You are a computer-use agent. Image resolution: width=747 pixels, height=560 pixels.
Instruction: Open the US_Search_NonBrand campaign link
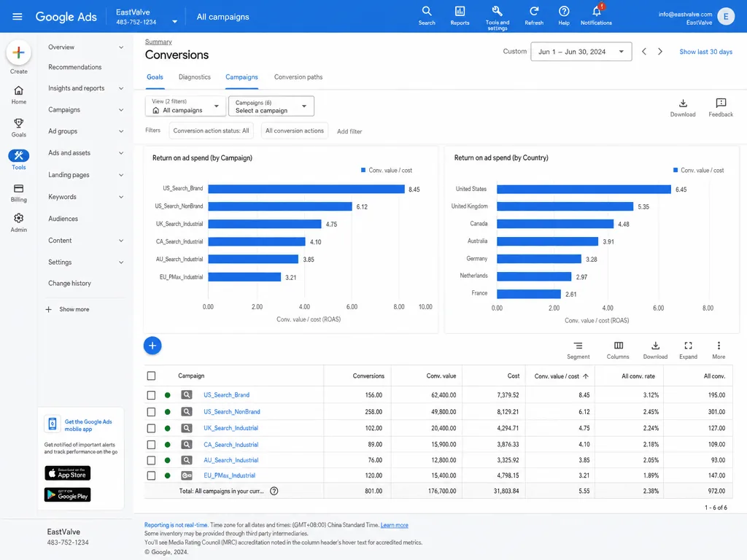tap(231, 412)
